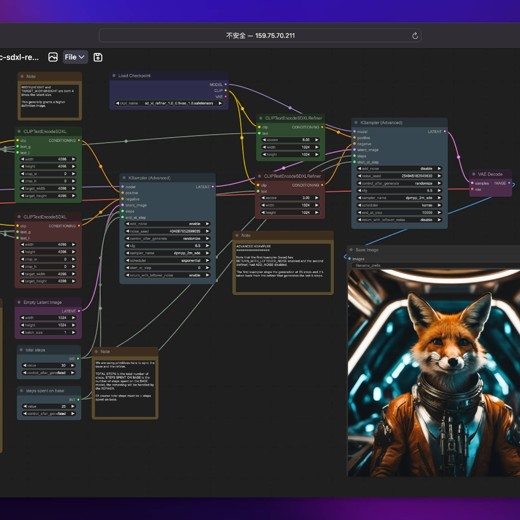Click the samples input slot on VAE Decode
Screen dimensions: 520x520
point(472,183)
